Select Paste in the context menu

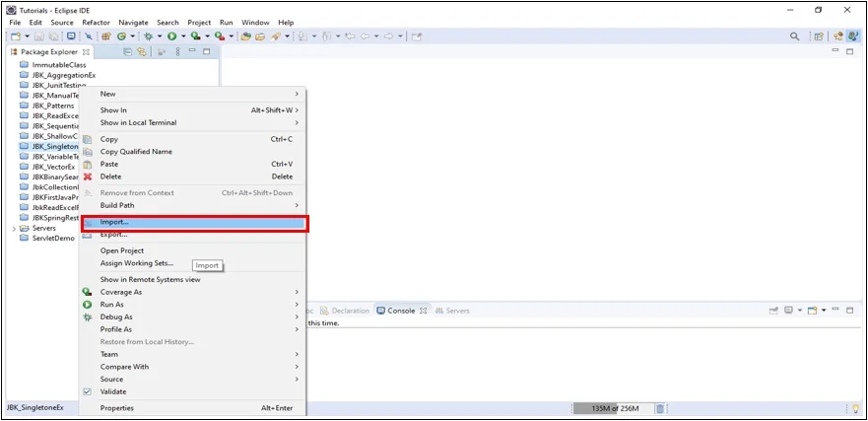pos(192,164)
